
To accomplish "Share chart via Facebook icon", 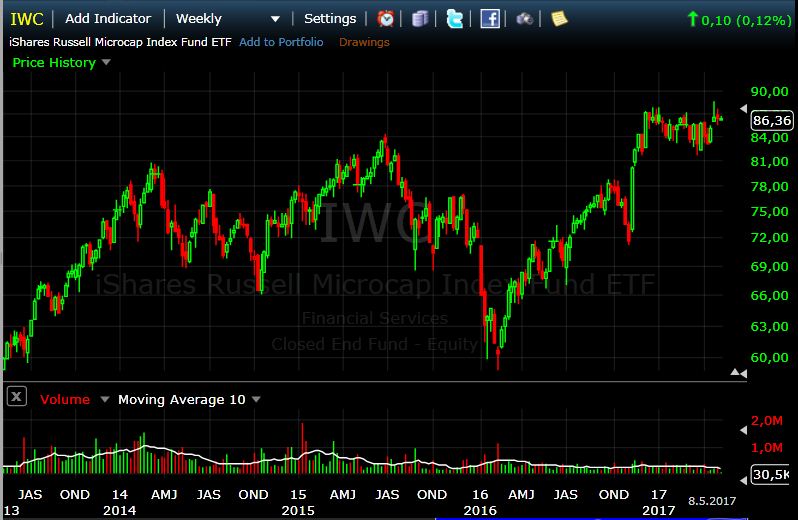I will 490,19.
